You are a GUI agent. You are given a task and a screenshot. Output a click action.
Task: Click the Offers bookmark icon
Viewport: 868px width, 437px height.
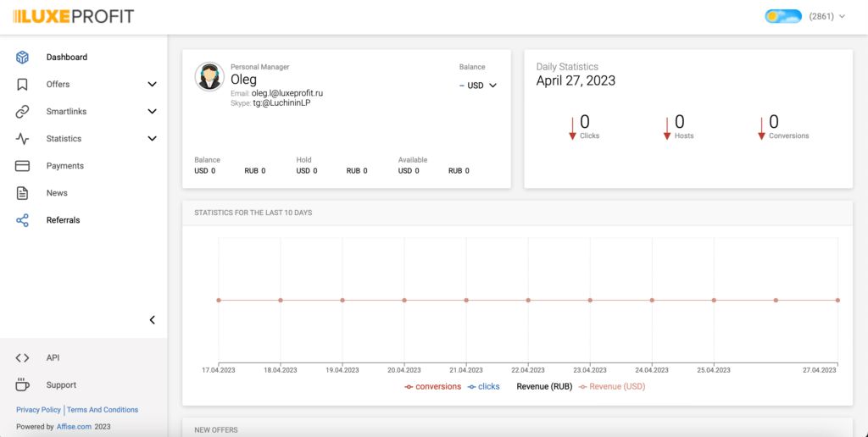pyautogui.click(x=23, y=85)
